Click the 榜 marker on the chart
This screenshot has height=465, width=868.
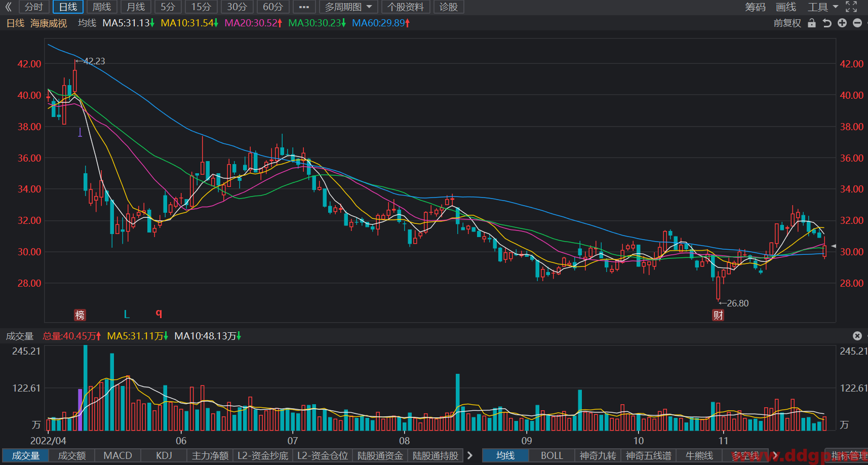click(80, 315)
